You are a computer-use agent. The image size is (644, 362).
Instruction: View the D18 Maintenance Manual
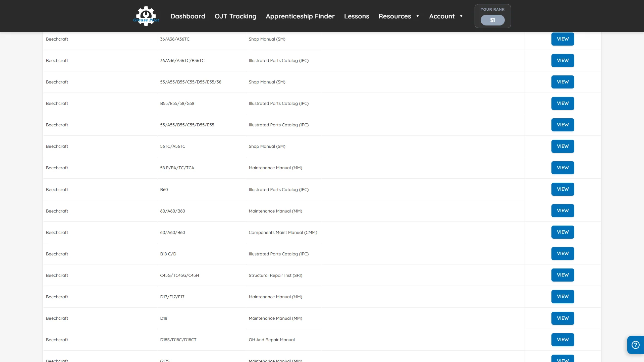(563, 318)
